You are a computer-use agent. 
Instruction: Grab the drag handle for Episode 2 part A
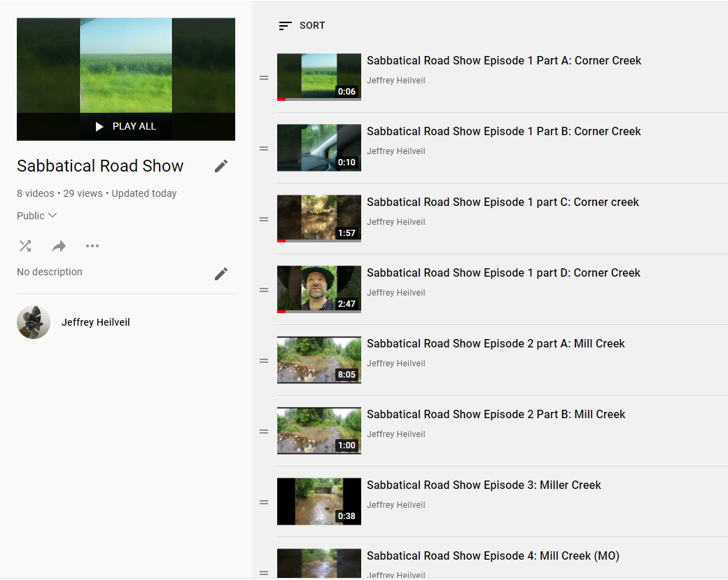point(264,361)
